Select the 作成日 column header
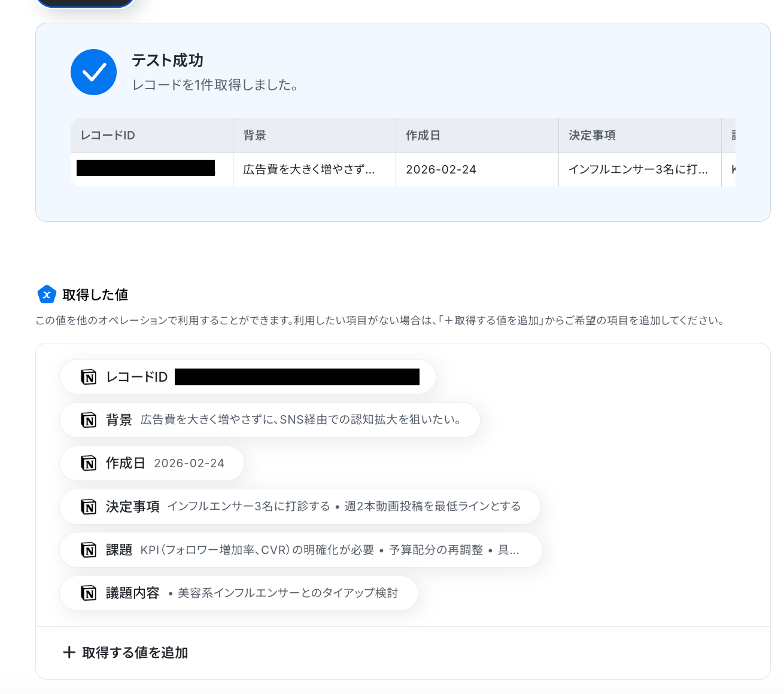784x694 pixels. coord(478,135)
